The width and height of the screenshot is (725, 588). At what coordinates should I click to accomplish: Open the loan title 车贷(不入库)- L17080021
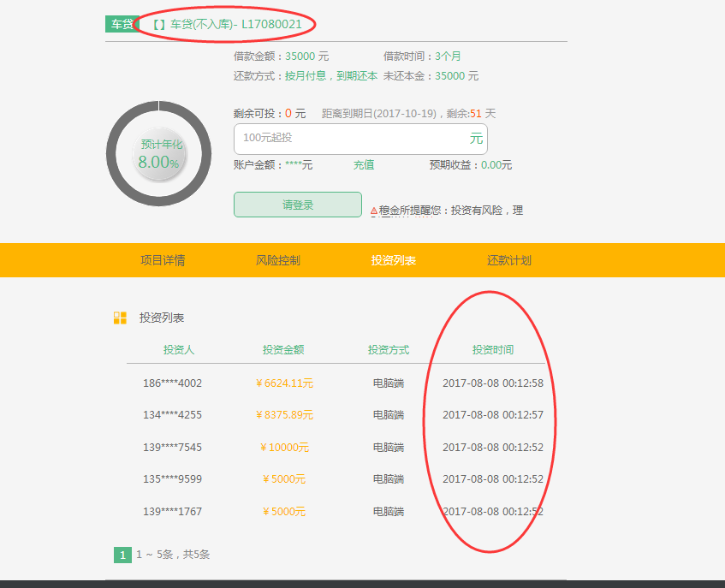point(227,24)
